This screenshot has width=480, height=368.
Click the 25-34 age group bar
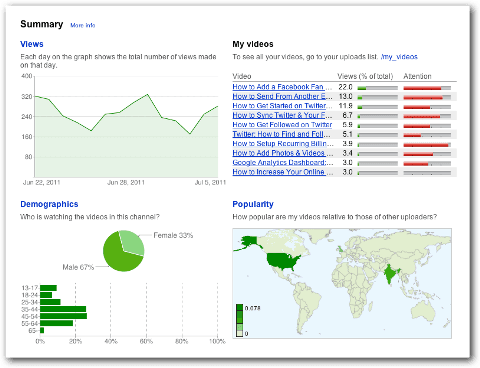coord(50,302)
